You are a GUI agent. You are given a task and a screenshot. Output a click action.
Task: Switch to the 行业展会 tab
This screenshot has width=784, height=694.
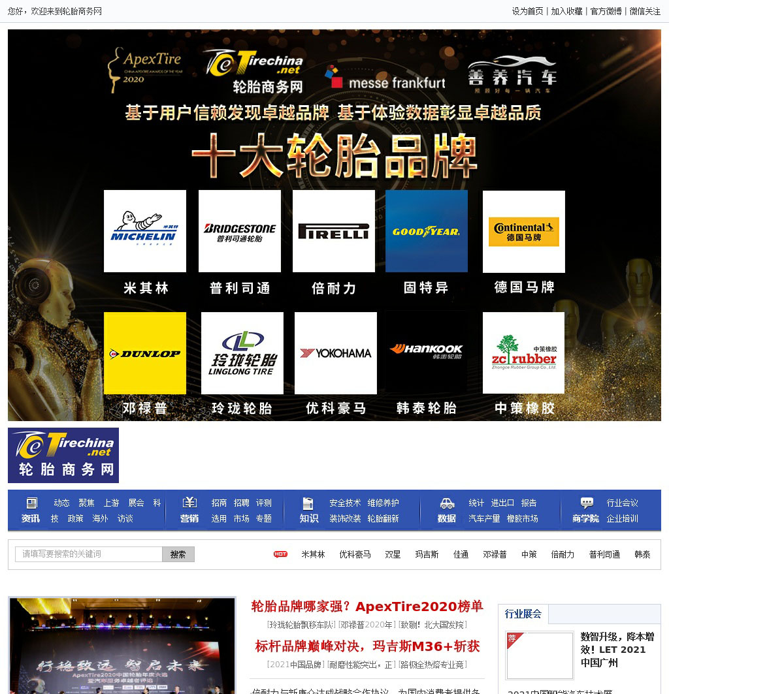click(523, 614)
